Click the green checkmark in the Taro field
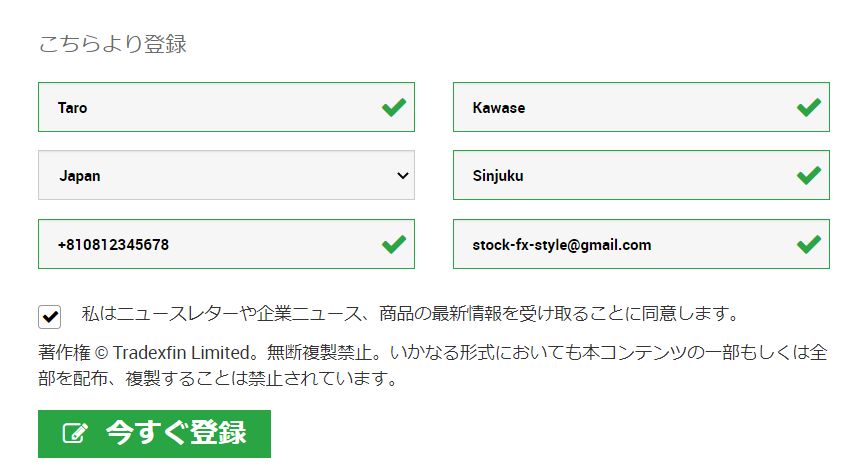The height and width of the screenshot is (475, 847). pos(393,107)
